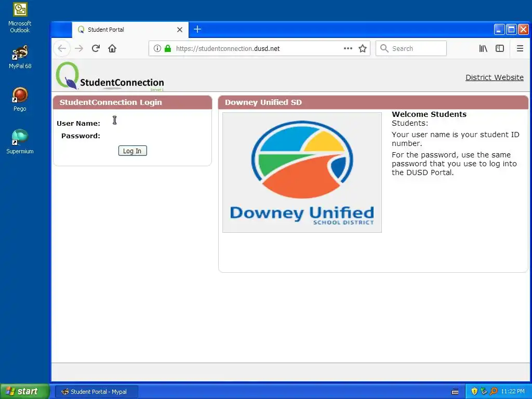This screenshot has height=399, width=532.
Task: Show site information icon in address bar
Action: [157, 48]
